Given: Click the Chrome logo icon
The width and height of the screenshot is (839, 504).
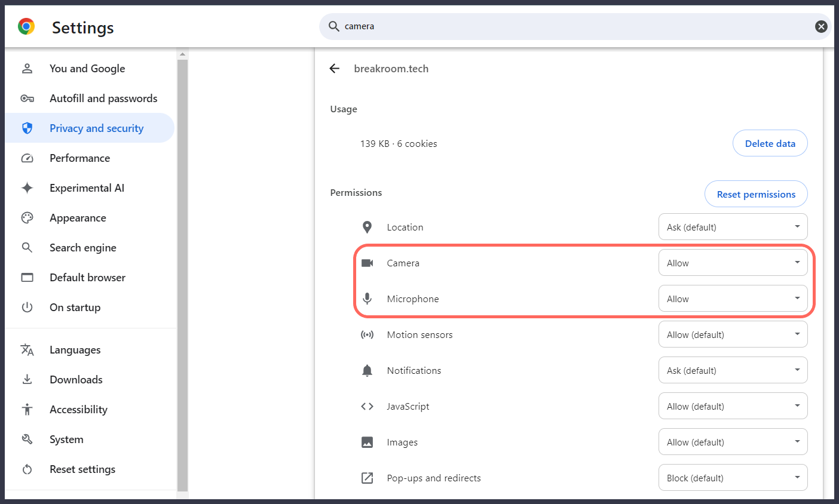Looking at the screenshot, I should (26, 27).
